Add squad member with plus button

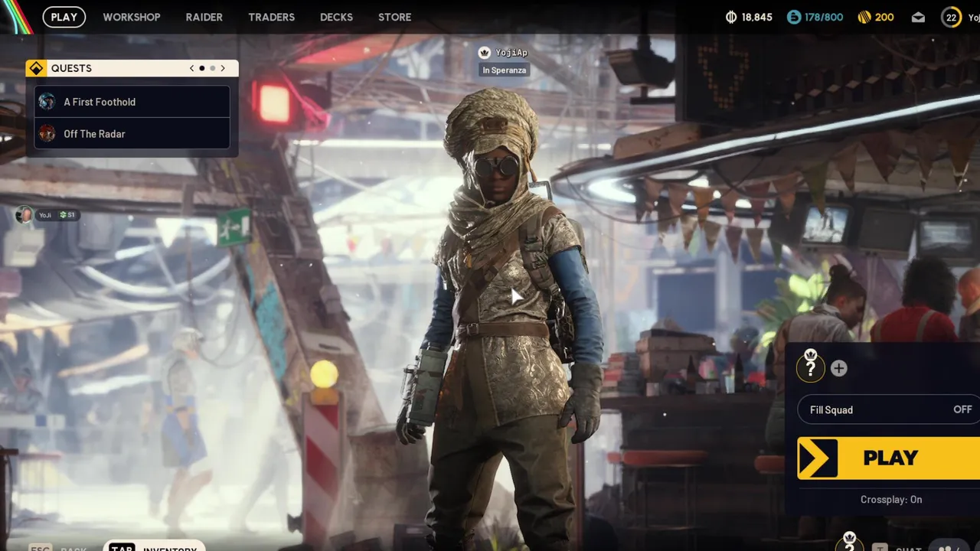pyautogui.click(x=839, y=368)
